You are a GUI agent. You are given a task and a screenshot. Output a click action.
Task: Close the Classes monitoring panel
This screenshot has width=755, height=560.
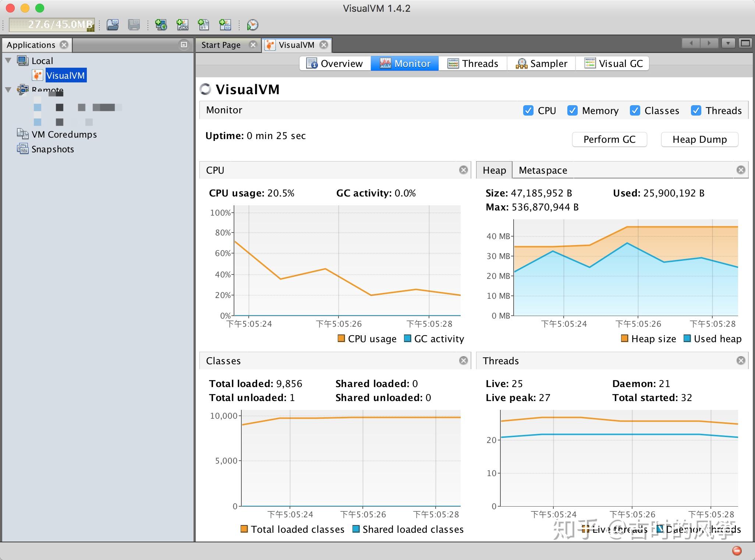point(463,359)
